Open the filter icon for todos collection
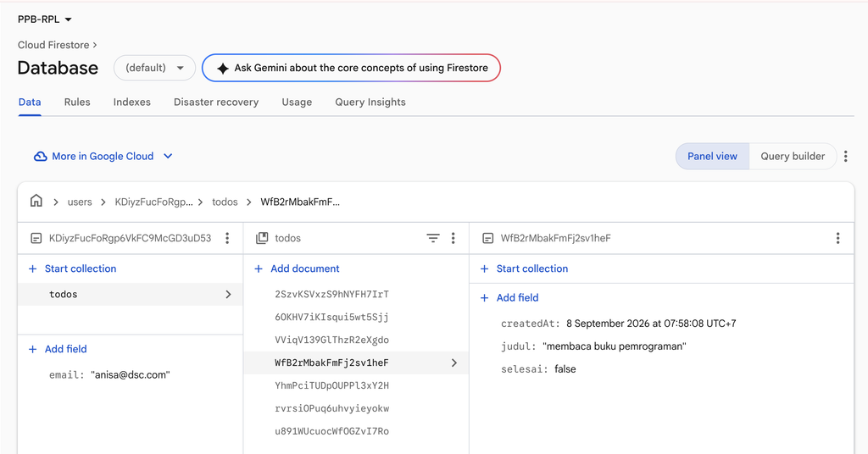868x454 pixels. coord(433,238)
